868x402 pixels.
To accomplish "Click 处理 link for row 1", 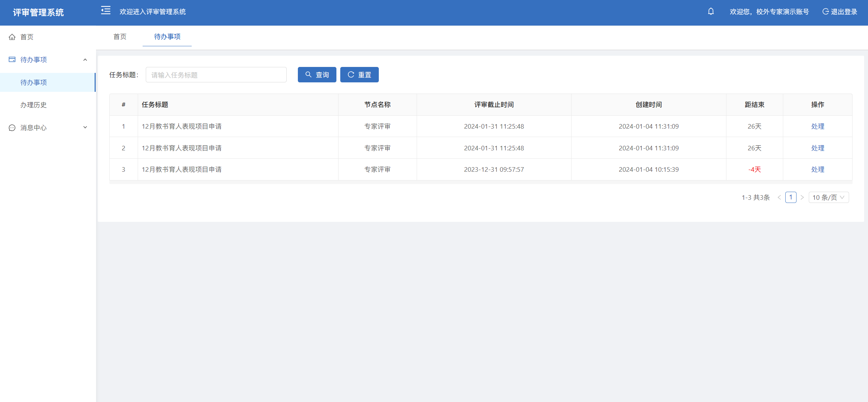I will point(817,126).
